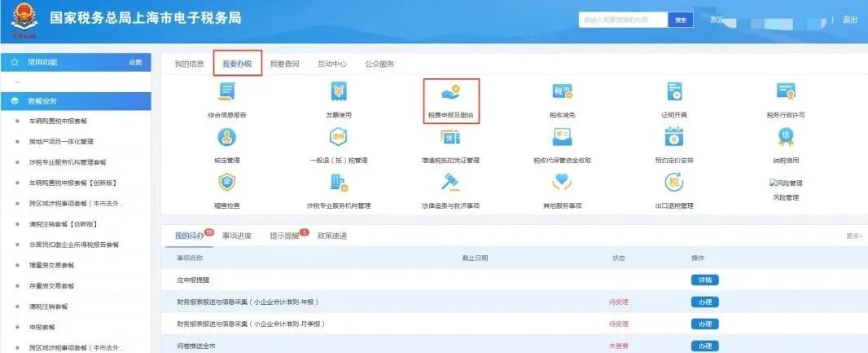Select the 税收减免 icon
Viewport: 868px width, 353px height.
coord(562,93)
